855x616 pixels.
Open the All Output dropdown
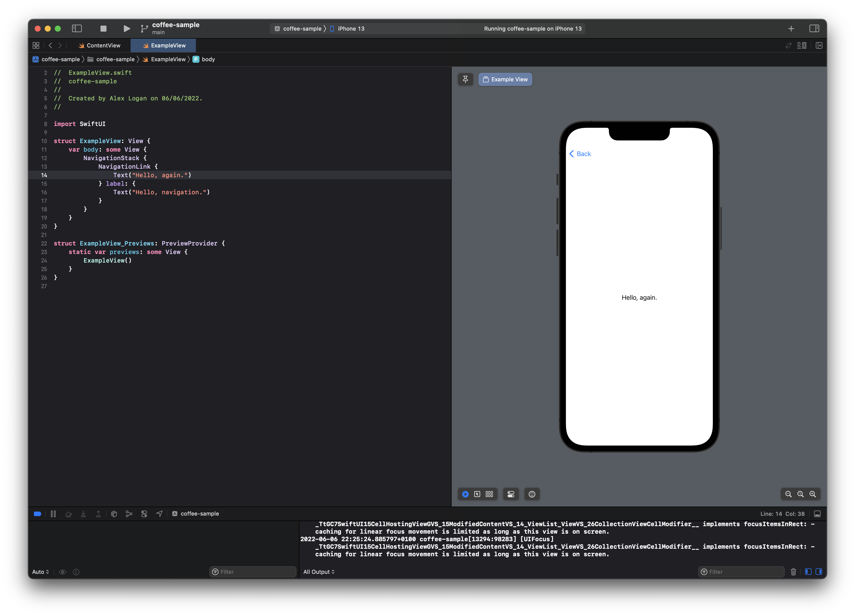tap(318, 572)
